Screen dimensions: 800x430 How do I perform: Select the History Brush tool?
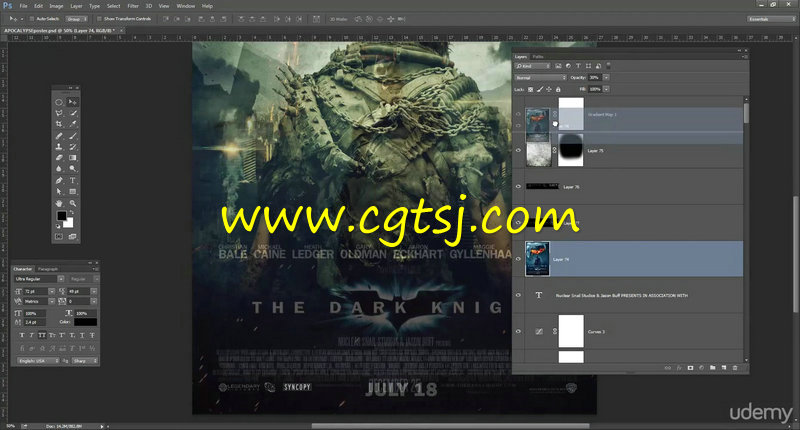(x=72, y=147)
